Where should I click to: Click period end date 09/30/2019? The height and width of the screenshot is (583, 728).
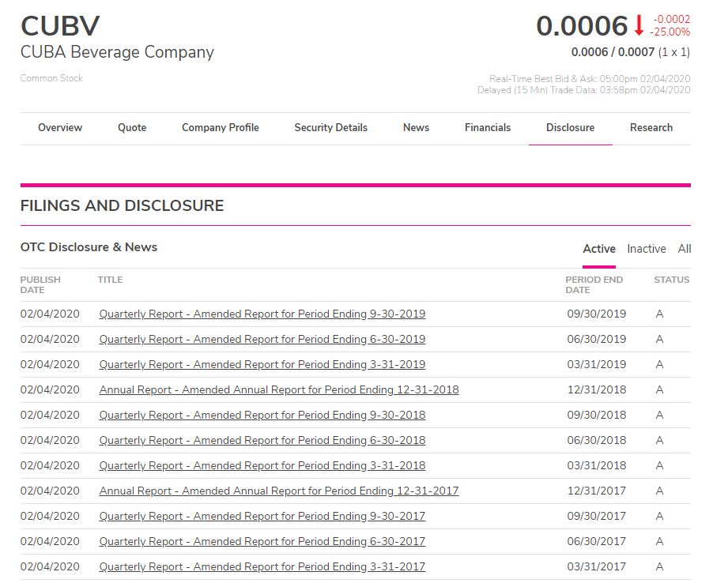(597, 314)
